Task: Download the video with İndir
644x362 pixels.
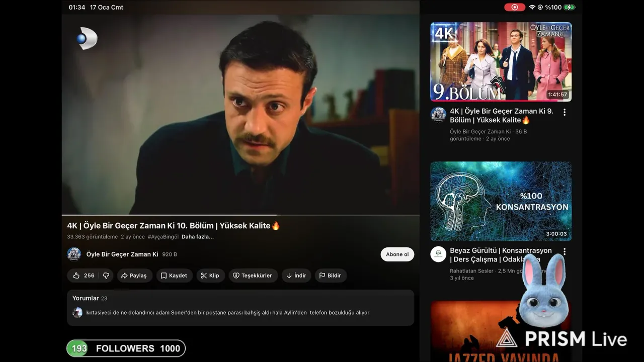Action: [296, 276]
